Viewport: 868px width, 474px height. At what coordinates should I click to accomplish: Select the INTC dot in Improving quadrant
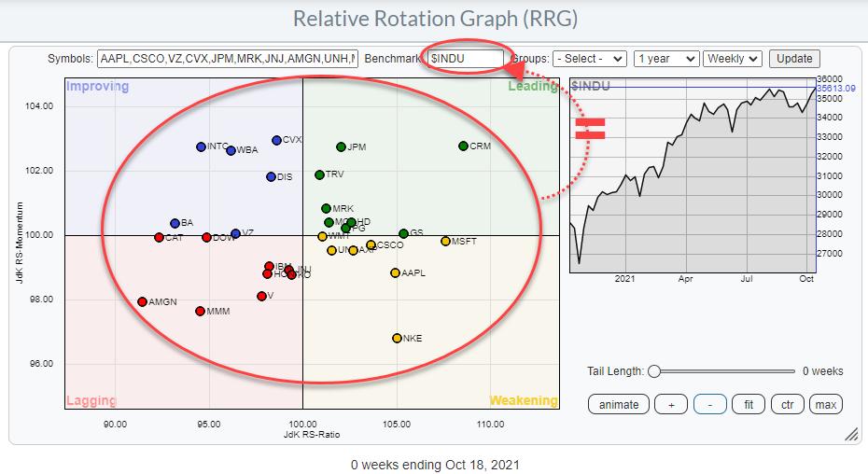coord(201,146)
